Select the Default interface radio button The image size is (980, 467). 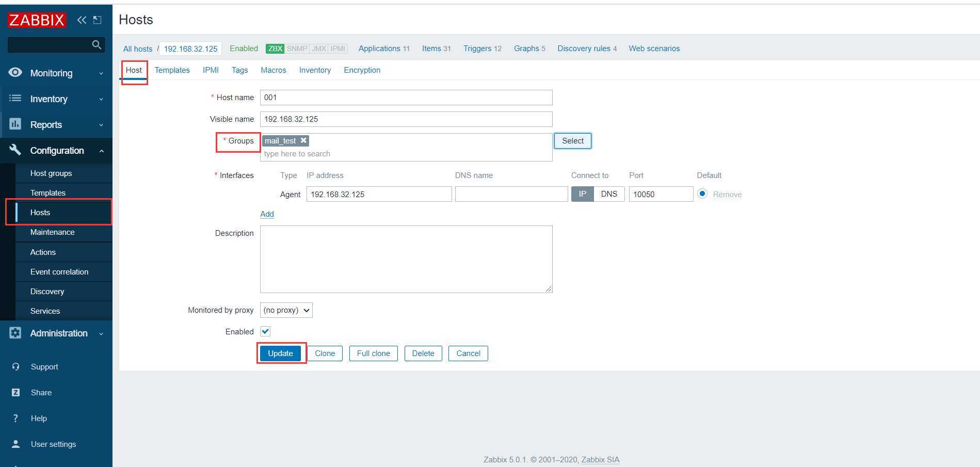[702, 194]
